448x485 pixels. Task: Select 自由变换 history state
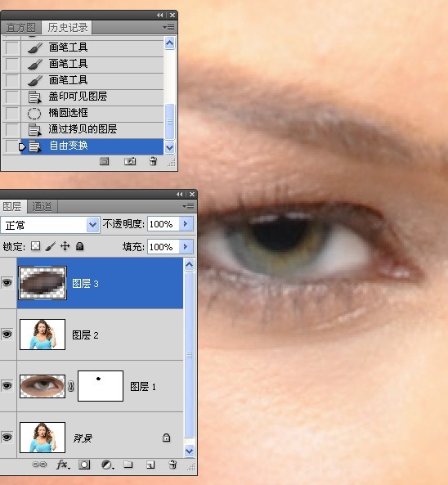[x=92, y=146]
